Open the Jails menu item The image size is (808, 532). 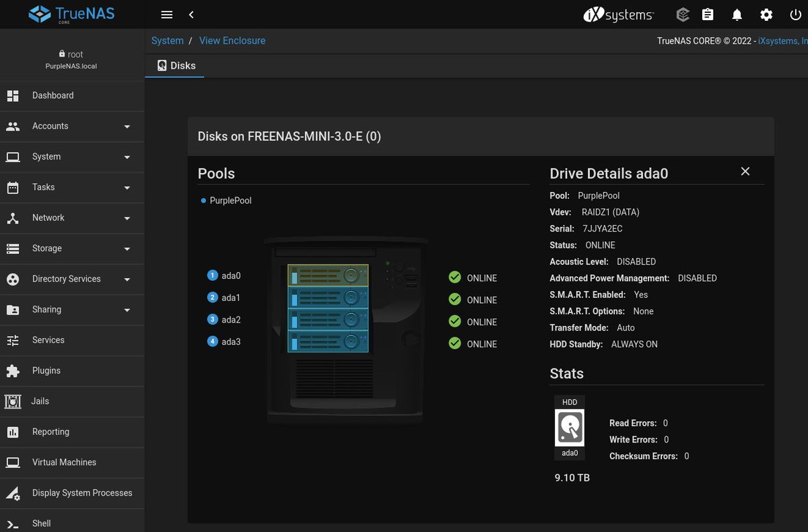(72, 401)
